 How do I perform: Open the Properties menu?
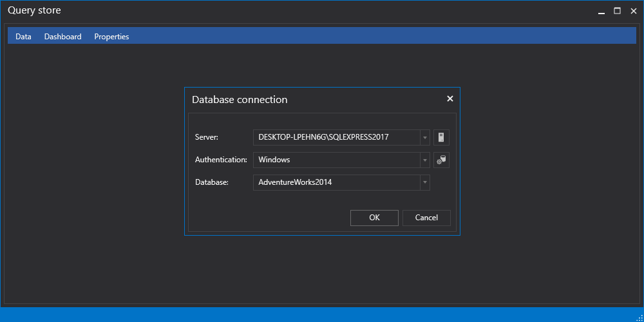click(111, 37)
